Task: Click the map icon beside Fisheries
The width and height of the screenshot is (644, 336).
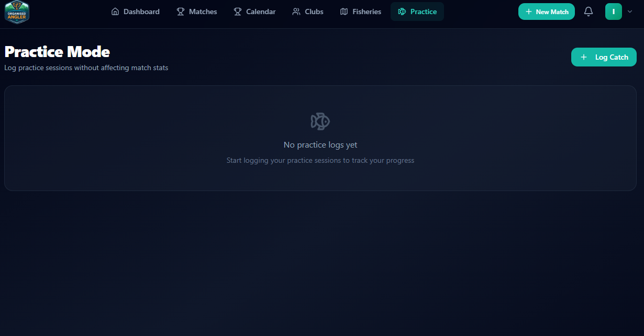Action: pos(344,12)
